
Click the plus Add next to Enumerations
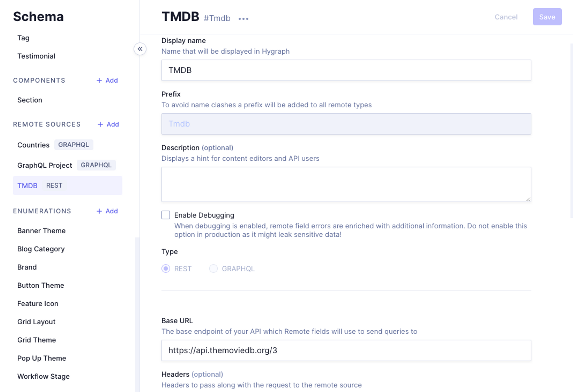pos(107,211)
